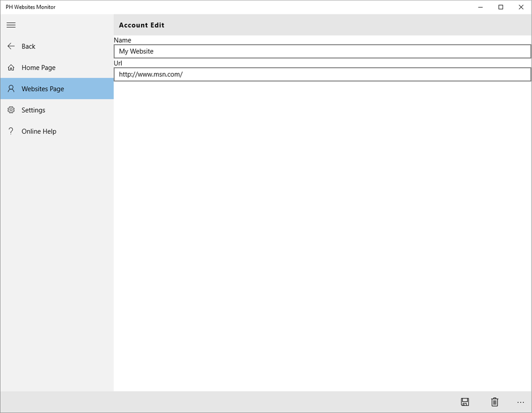Go to the Home Page menu item
The image size is (532, 413).
coord(57,67)
